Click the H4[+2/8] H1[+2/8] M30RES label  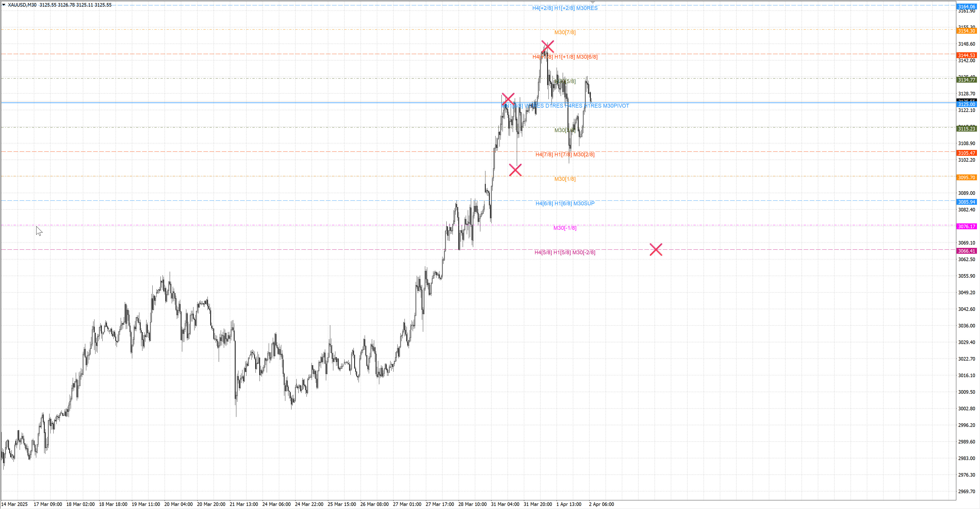tap(565, 8)
